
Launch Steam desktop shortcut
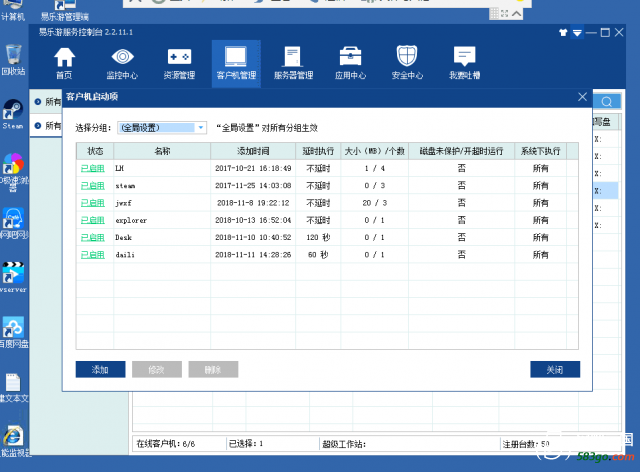tap(13, 115)
